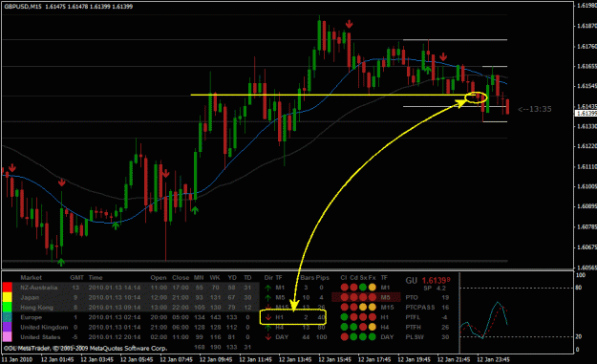This screenshot has height=364, width=597.
Task: Click the current price label 1.61399 on price axis
Action: [586, 114]
